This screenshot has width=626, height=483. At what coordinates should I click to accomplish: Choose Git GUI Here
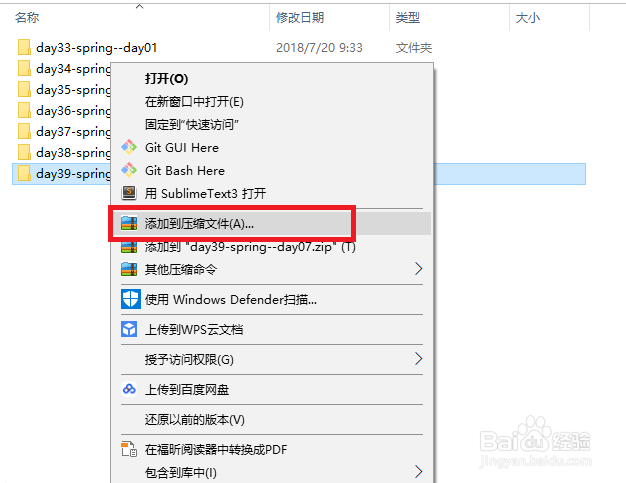182,148
